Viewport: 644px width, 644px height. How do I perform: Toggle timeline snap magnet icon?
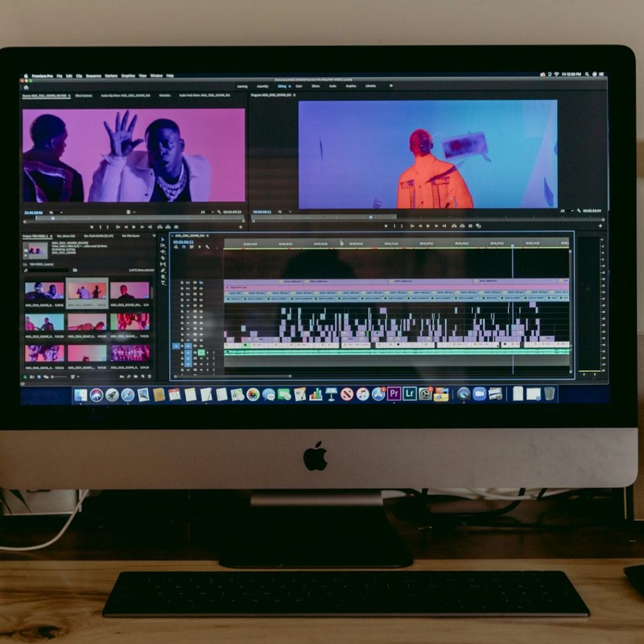click(184, 247)
